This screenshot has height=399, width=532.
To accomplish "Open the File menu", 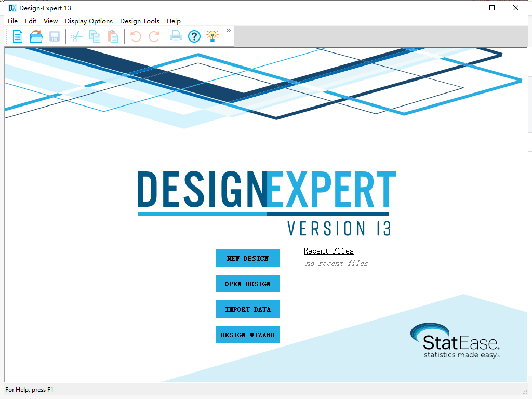I will 12,21.
